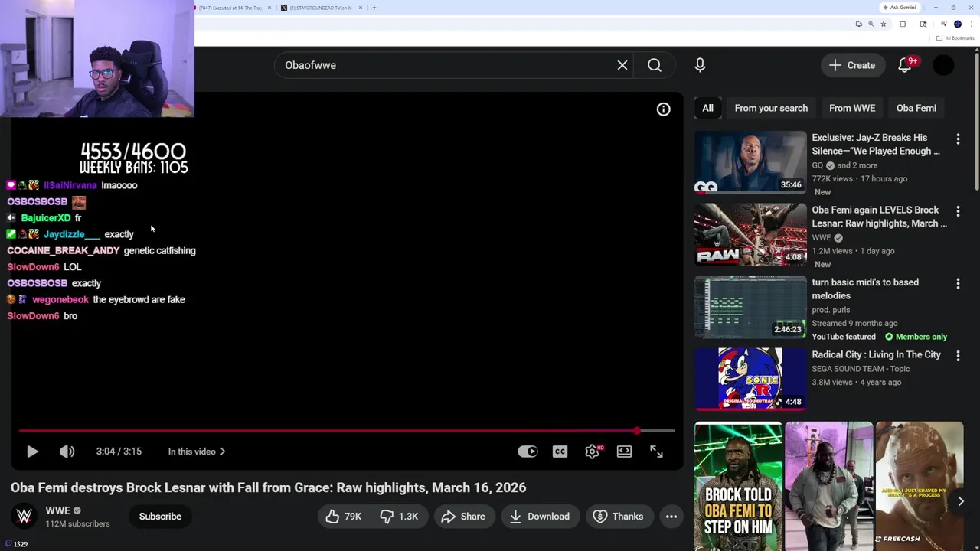Open the cast or install icon in address bar
The image size is (980, 551).
(858, 24)
